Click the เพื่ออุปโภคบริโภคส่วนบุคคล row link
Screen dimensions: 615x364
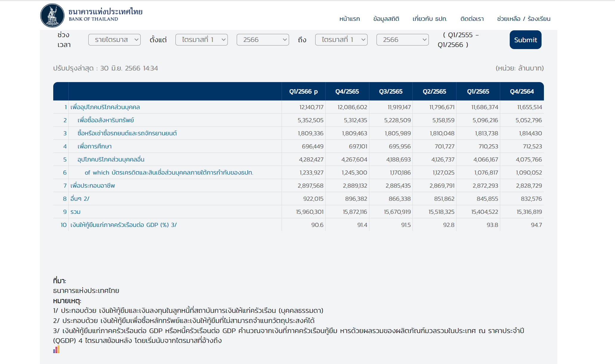pos(105,107)
